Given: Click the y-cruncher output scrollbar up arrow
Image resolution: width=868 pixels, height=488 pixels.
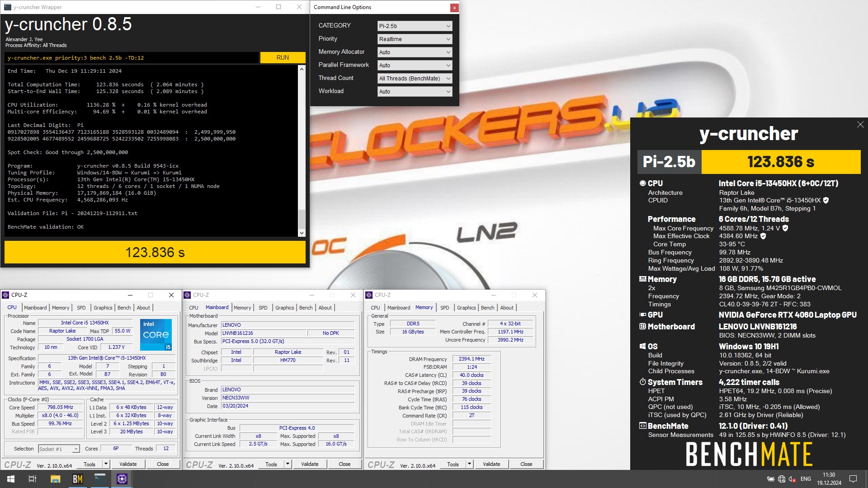Looking at the screenshot, I should point(302,69).
